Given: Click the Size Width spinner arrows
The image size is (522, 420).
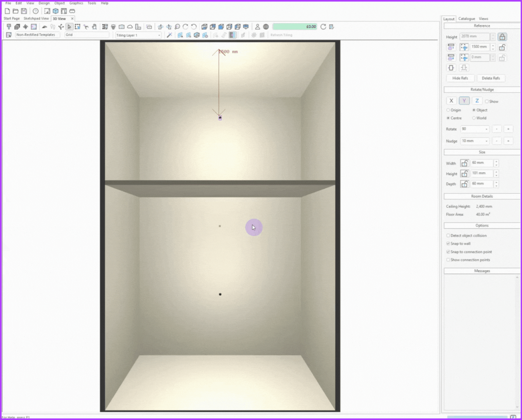Looking at the screenshot, I should (x=496, y=163).
